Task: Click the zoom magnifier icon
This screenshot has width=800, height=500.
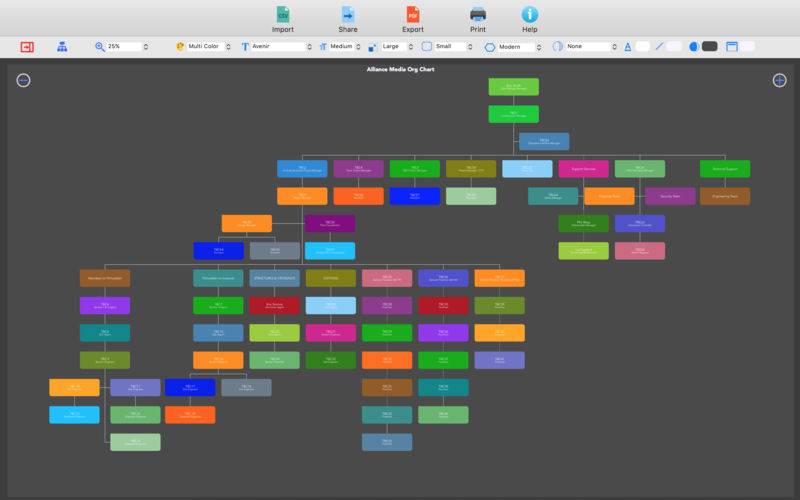Action: point(100,47)
